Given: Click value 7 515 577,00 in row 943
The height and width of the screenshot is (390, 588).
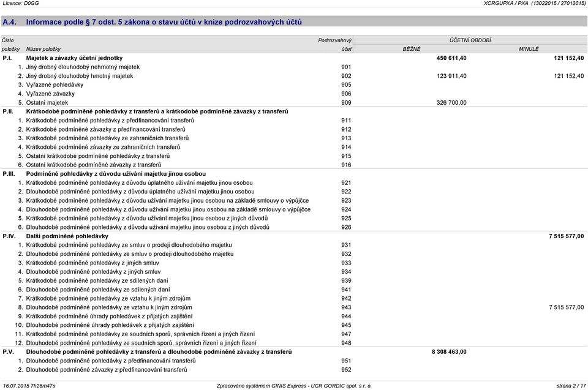Looking at the screenshot, I should pos(566,307).
